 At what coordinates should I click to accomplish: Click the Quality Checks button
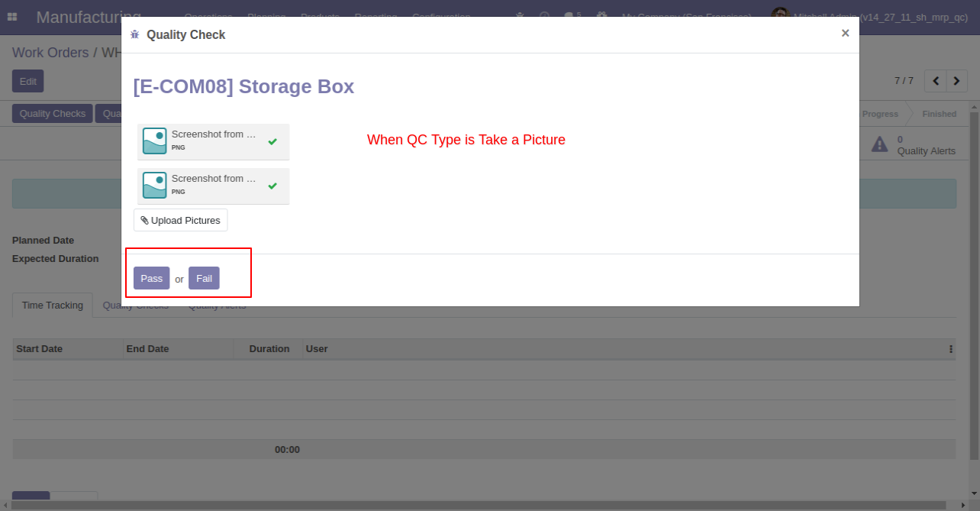click(x=52, y=114)
